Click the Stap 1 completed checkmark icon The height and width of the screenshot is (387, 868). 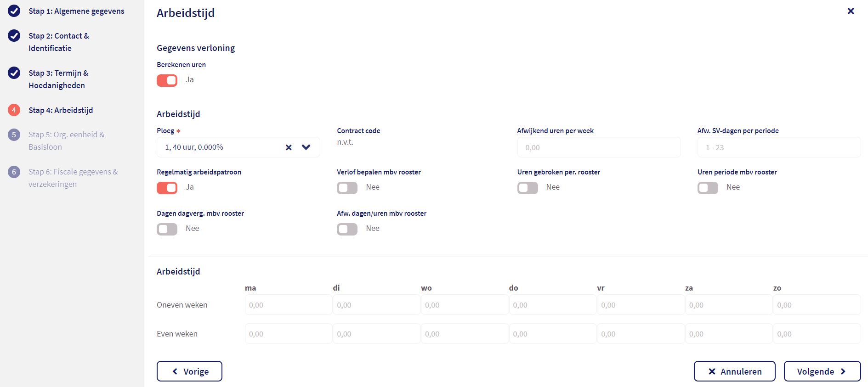pos(14,11)
